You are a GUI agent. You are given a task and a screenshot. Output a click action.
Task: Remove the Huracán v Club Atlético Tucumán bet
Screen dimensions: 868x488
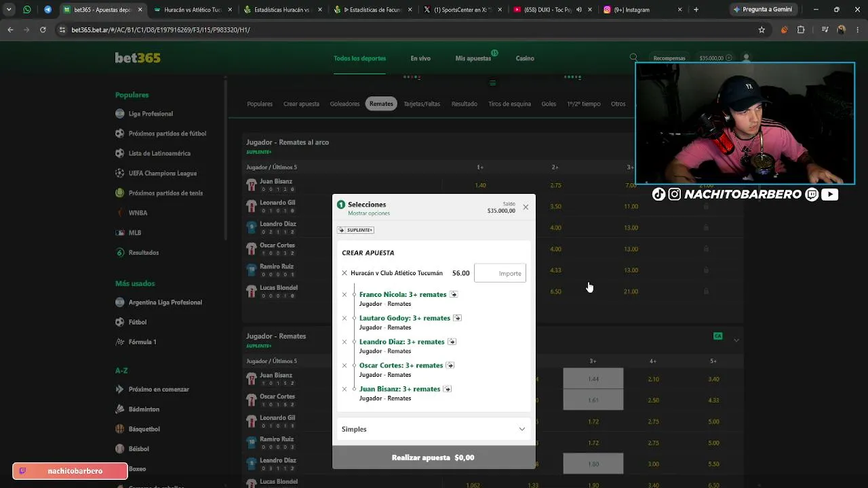344,273
